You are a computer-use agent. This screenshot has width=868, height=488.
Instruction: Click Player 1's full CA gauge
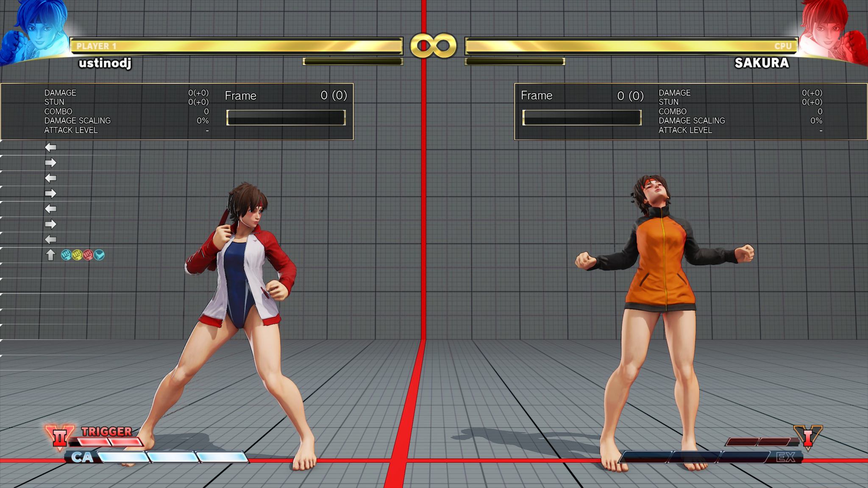(172, 457)
